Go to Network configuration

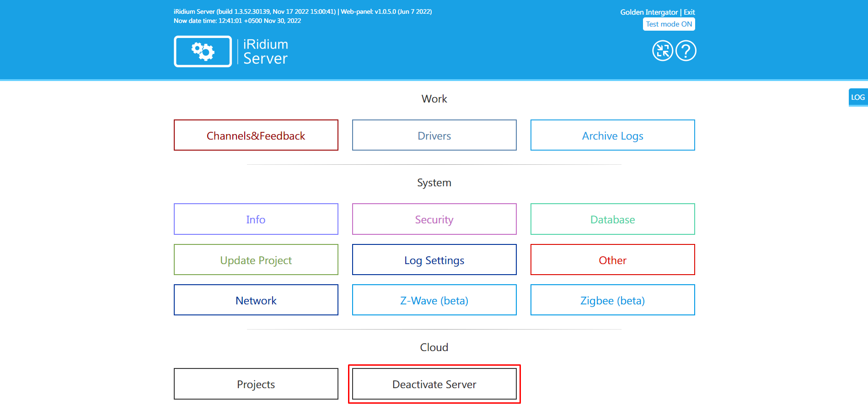coord(256,300)
